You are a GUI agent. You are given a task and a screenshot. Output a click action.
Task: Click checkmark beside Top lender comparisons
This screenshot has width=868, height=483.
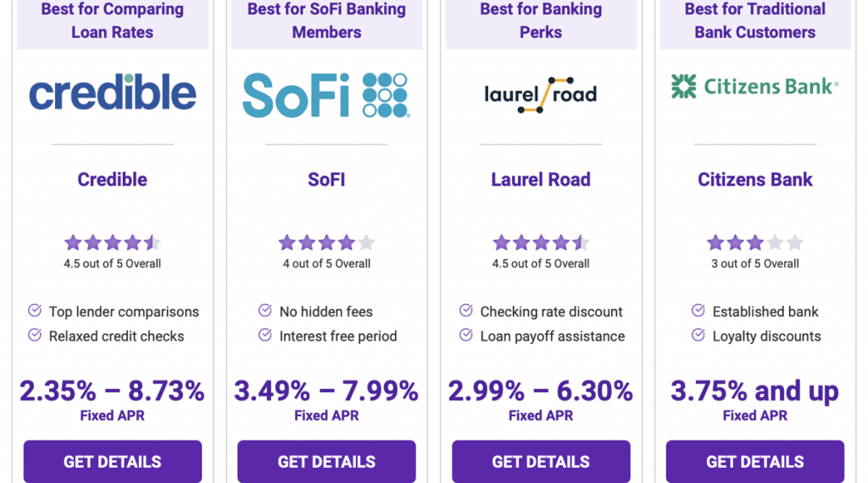point(35,311)
